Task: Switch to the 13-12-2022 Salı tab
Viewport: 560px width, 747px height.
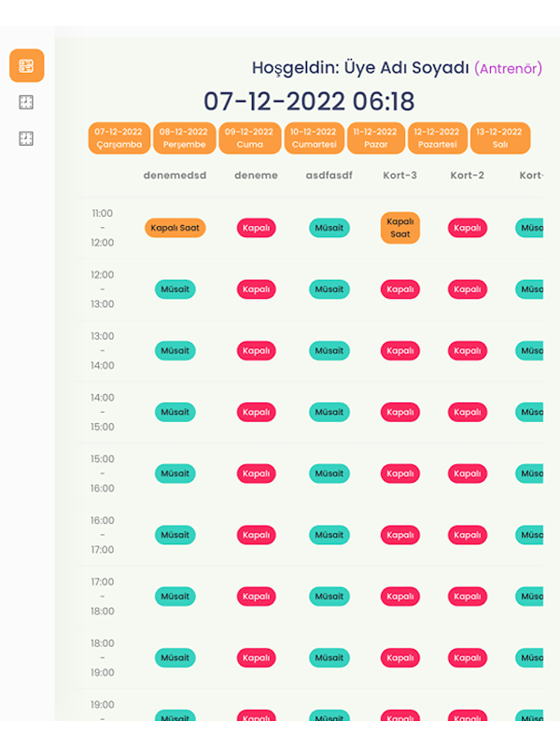Action: (x=499, y=138)
